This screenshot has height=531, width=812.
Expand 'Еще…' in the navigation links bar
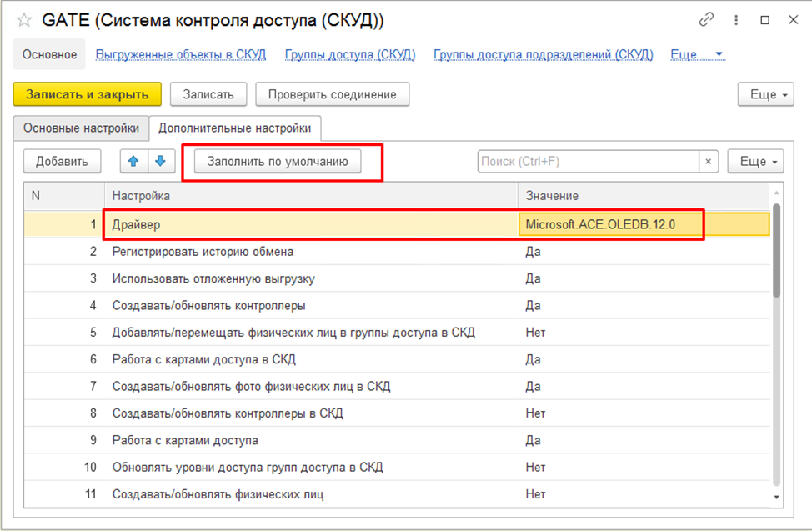(697, 54)
